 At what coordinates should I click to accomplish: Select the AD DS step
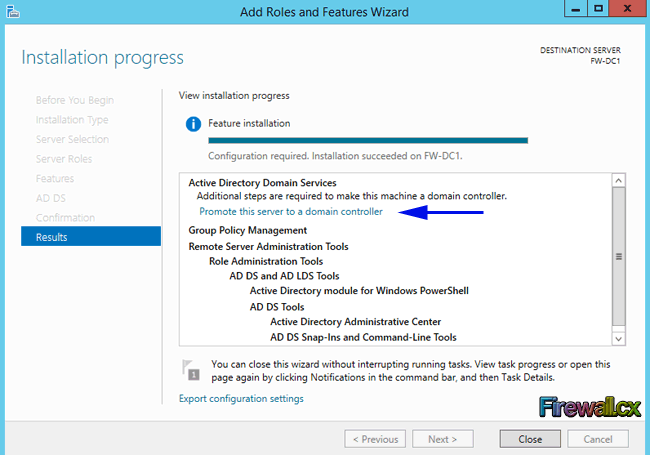click(51, 198)
